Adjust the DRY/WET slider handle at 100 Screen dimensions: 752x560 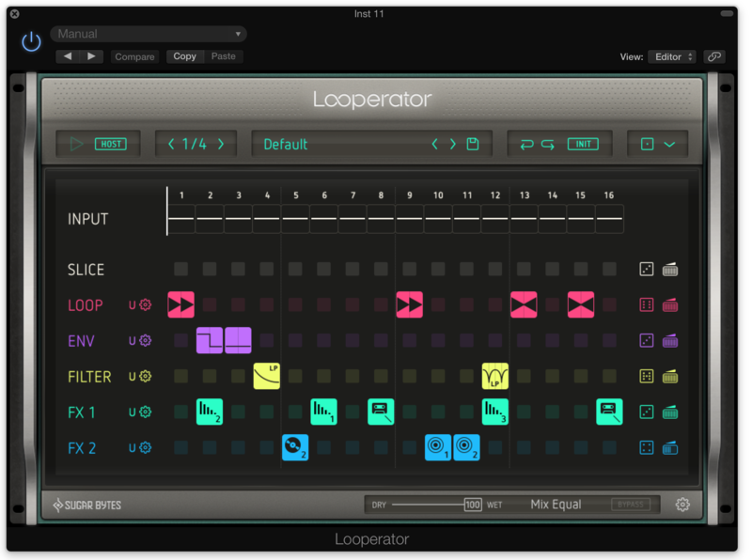click(473, 505)
